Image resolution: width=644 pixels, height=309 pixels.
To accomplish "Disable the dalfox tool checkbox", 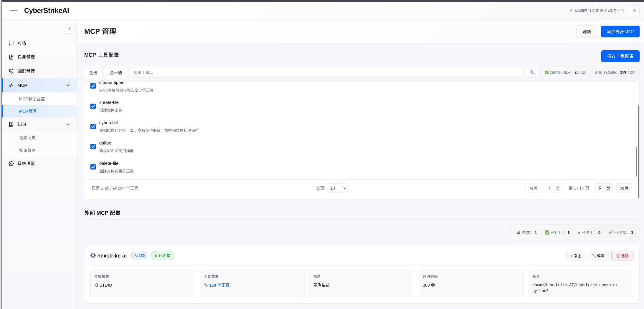I will click(93, 147).
